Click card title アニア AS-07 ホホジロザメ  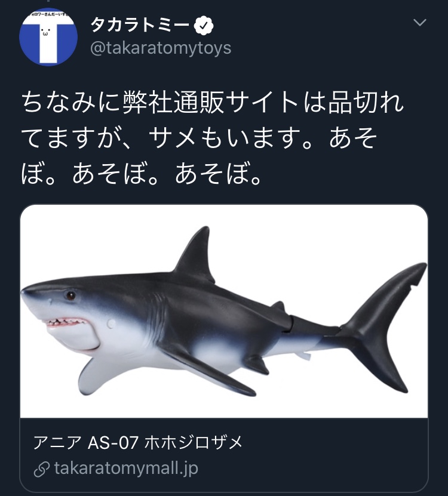tap(138, 443)
